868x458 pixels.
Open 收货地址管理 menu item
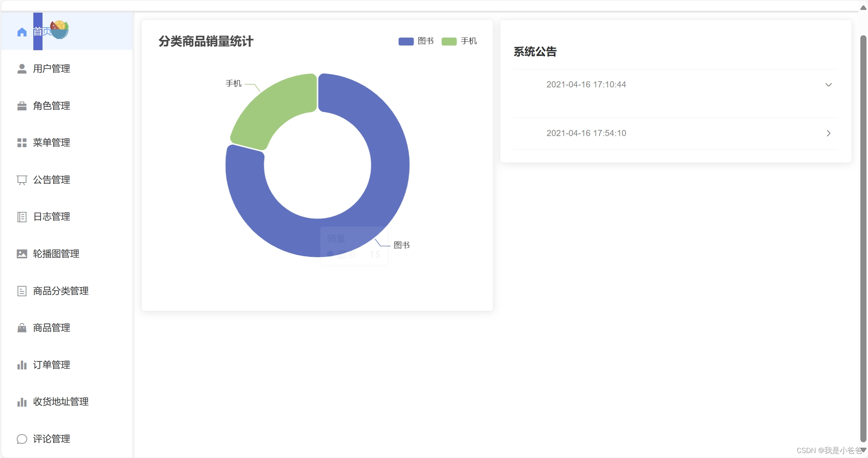pyautogui.click(x=61, y=402)
